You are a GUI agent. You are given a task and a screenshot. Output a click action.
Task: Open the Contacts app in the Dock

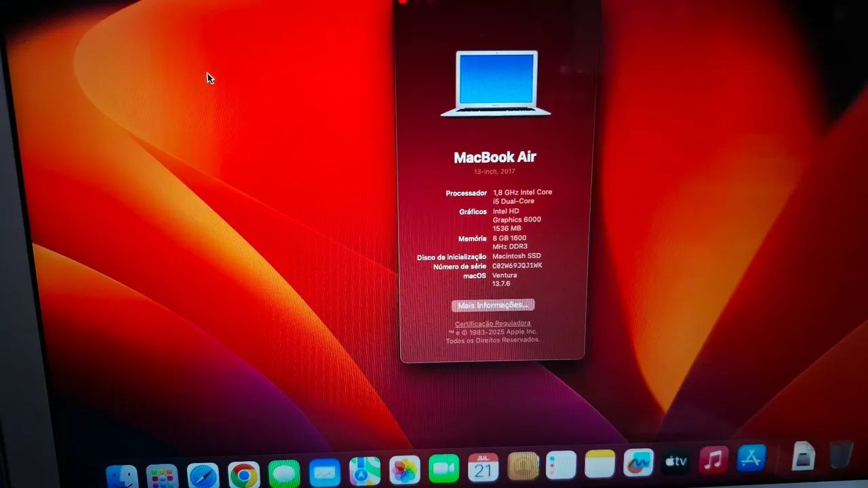click(x=523, y=466)
